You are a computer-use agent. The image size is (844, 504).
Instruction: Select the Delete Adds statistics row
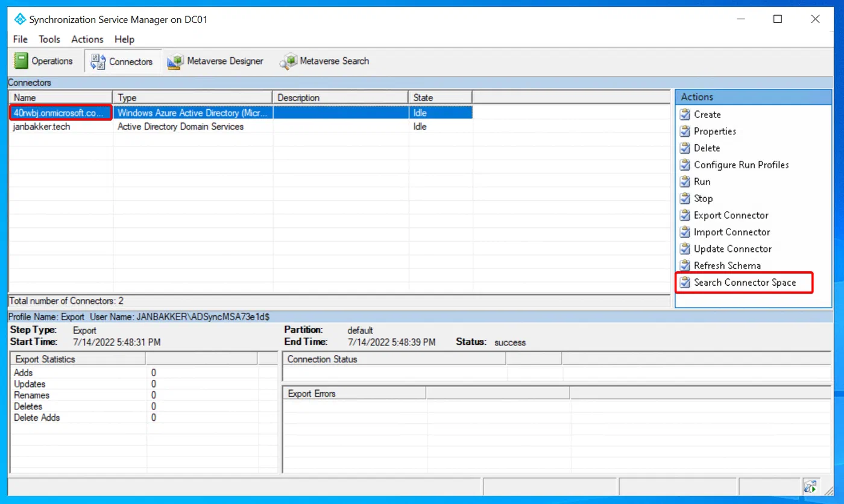pyautogui.click(x=143, y=418)
